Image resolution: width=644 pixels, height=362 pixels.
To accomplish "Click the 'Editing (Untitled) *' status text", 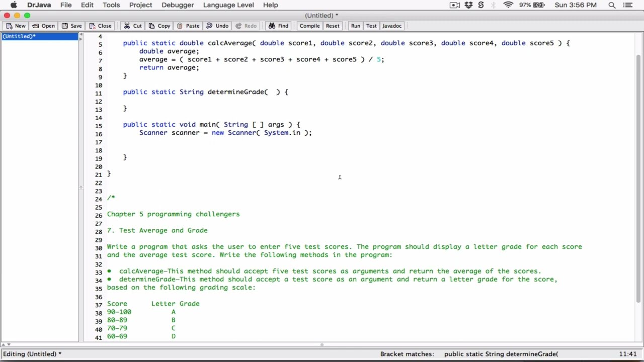I will (32, 354).
